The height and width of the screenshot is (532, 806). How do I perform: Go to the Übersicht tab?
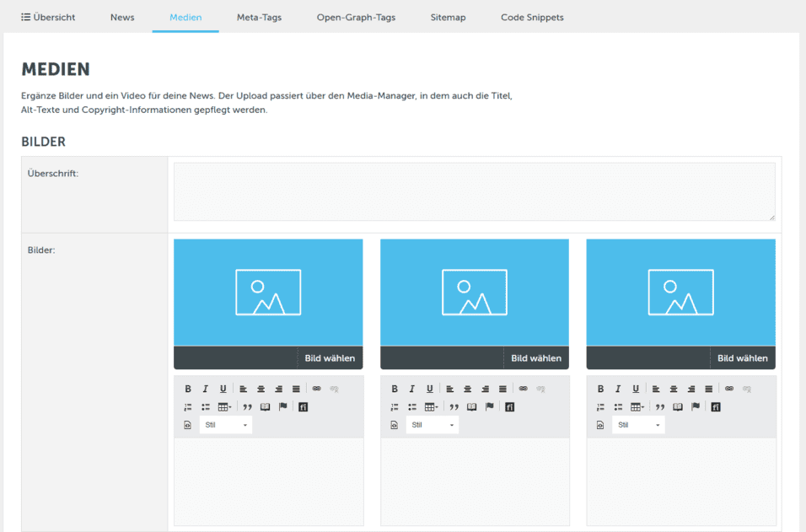tap(48, 17)
